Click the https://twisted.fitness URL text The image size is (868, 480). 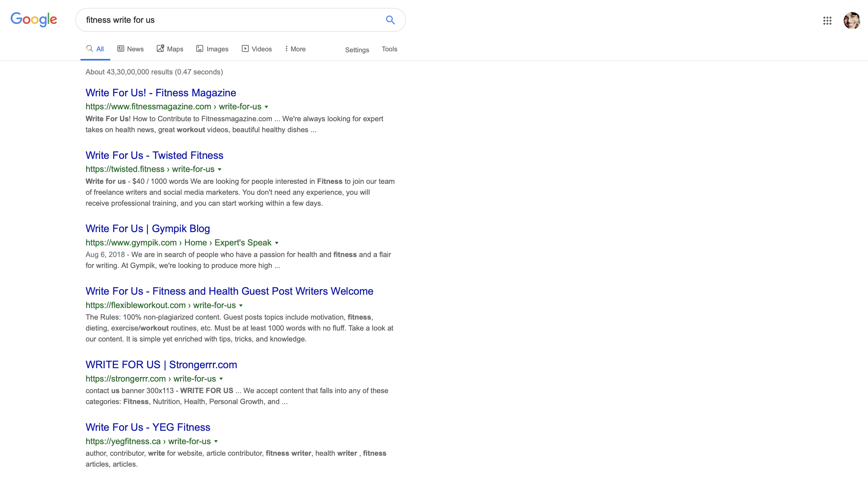150,169
